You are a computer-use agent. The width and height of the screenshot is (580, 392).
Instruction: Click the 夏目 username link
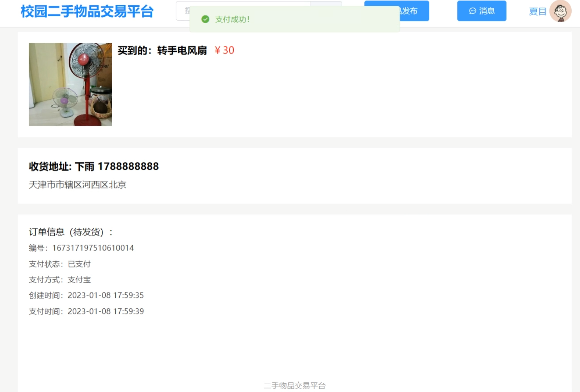click(537, 12)
